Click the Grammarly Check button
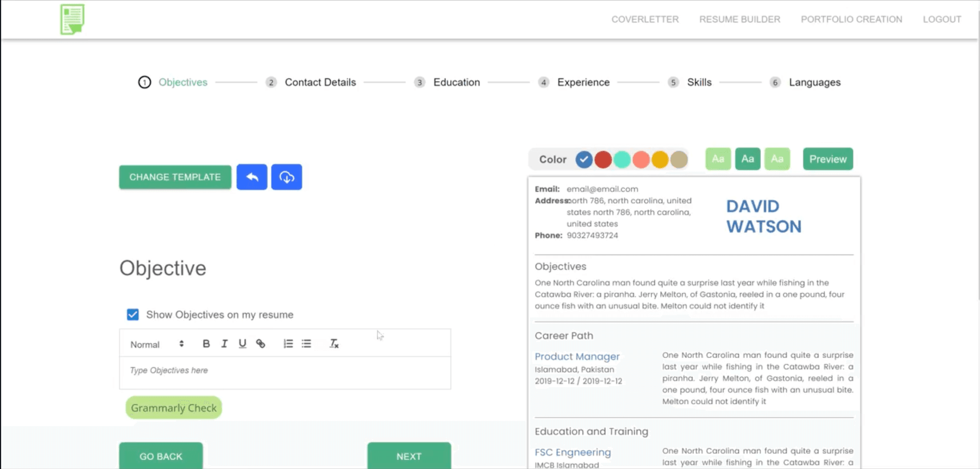The width and height of the screenshot is (980, 469). pos(174,408)
